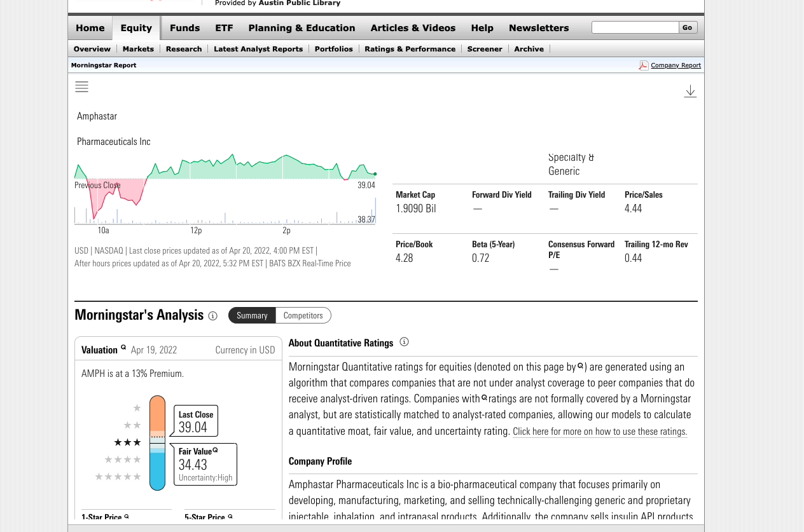Click the Consensus Forward P/E label
The image size is (804, 532).
(x=581, y=249)
